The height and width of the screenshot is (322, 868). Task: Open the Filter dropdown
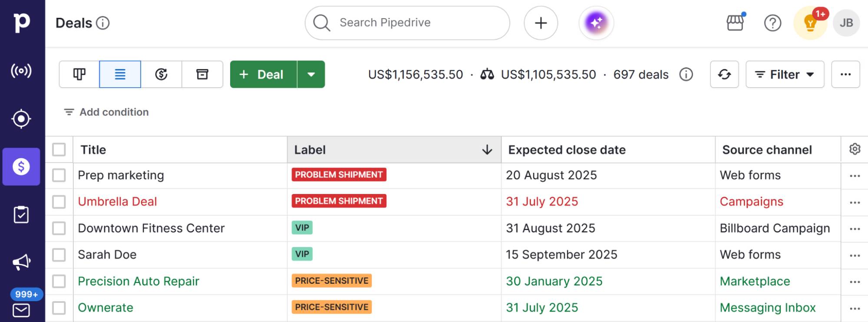(x=785, y=74)
